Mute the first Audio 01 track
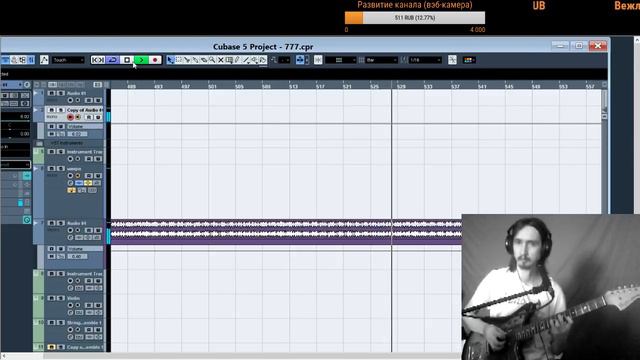 pos(51,93)
